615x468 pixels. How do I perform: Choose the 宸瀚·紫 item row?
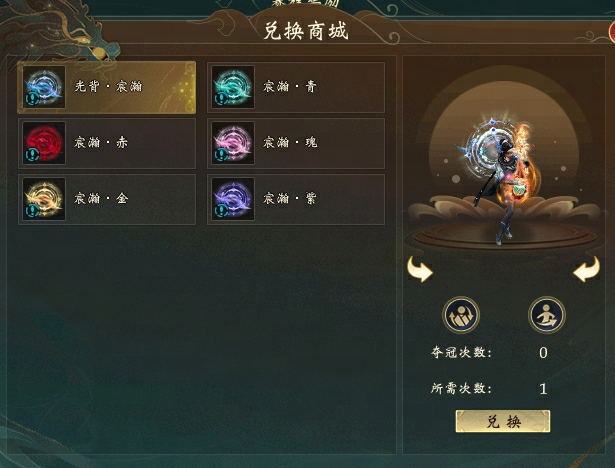[296, 199]
